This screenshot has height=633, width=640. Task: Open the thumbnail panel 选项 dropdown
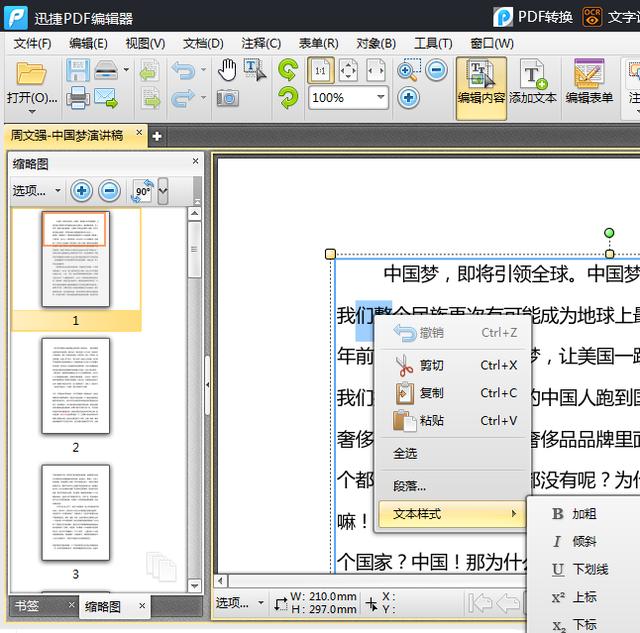point(37,191)
